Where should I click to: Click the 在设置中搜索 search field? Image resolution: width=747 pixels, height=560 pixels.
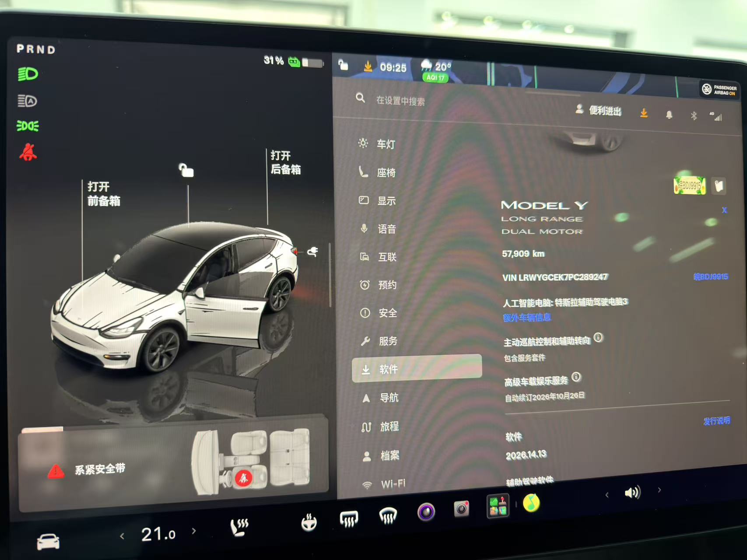pyautogui.click(x=400, y=101)
